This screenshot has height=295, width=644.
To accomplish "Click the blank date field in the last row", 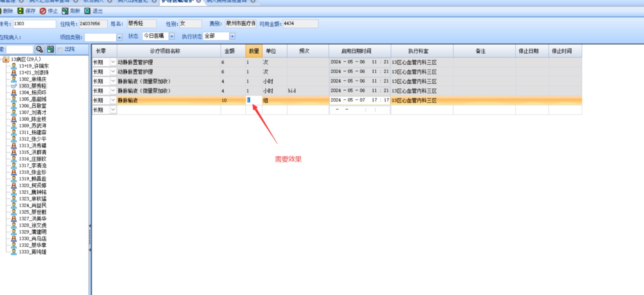I will pos(359,110).
